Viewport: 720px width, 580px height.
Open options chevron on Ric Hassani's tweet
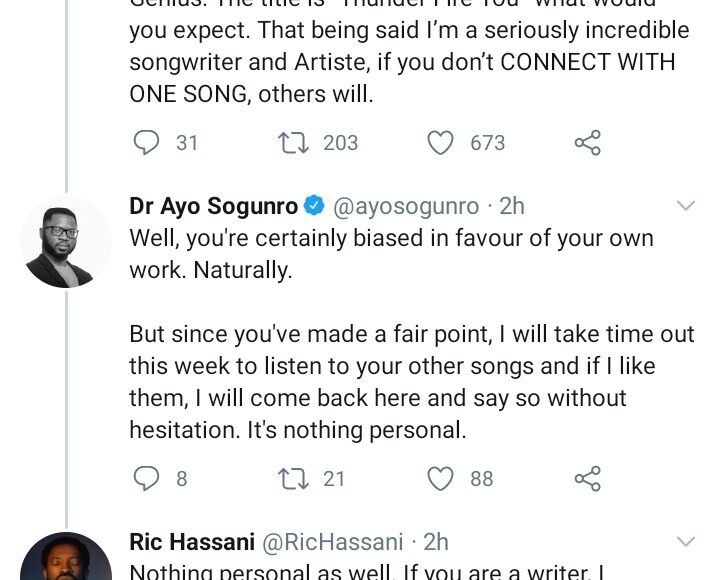[x=685, y=542]
